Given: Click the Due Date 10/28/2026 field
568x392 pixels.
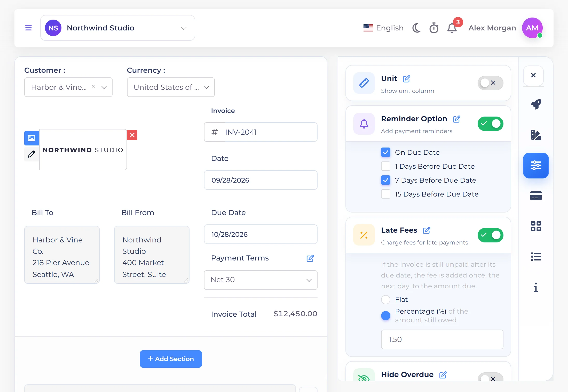Looking at the screenshot, I should pyautogui.click(x=261, y=234).
